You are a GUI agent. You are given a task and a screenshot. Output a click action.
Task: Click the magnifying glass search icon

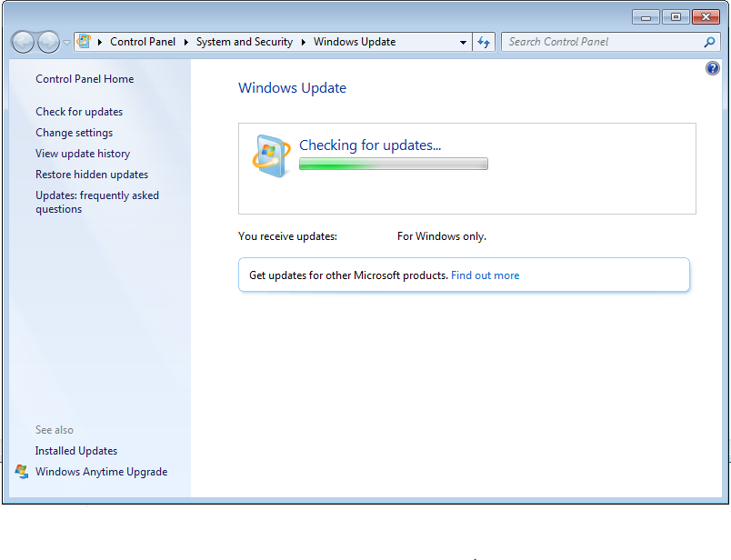pos(709,42)
